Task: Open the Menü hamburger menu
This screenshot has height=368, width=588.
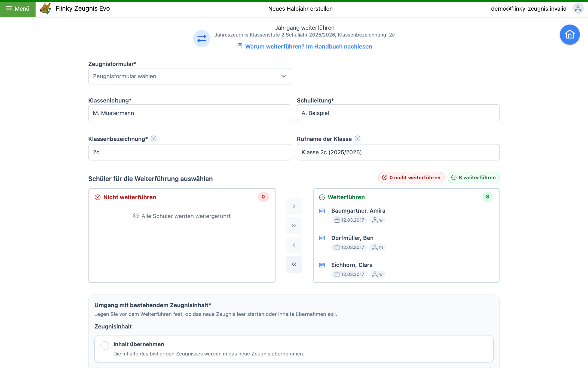Action: (18, 8)
